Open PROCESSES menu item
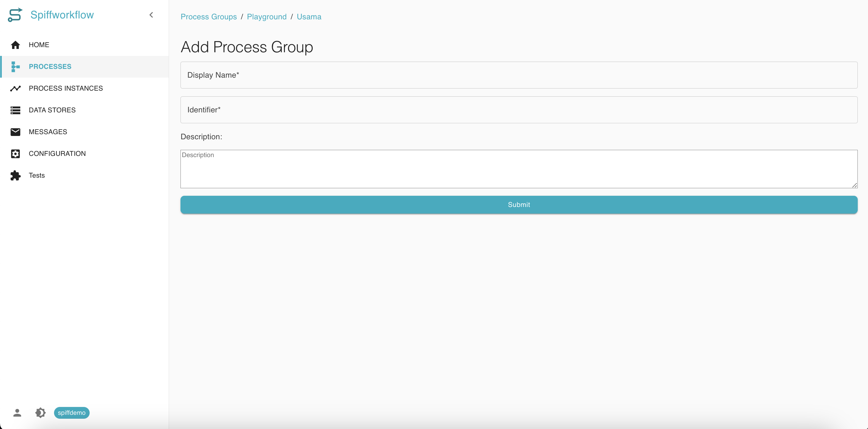This screenshot has height=429, width=868. click(x=85, y=67)
